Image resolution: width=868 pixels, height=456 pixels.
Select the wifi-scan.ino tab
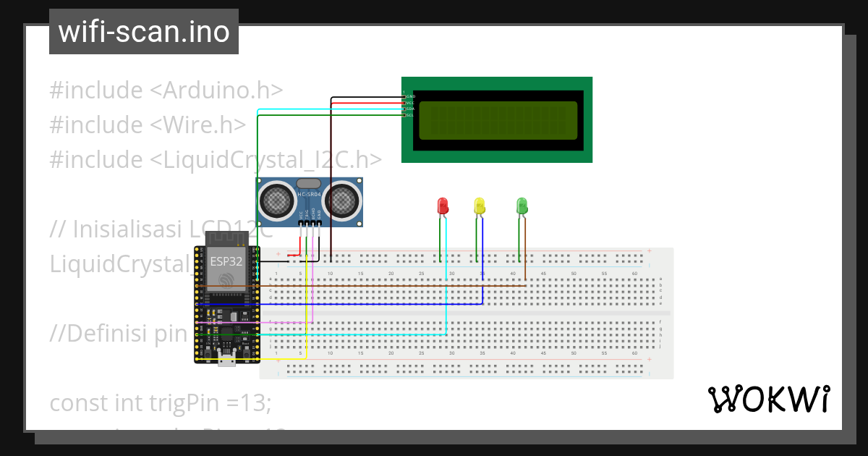[142, 31]
